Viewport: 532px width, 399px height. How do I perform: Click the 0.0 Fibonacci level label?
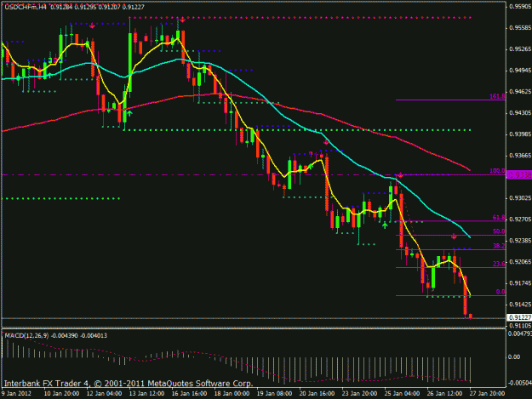click(501, 292)
